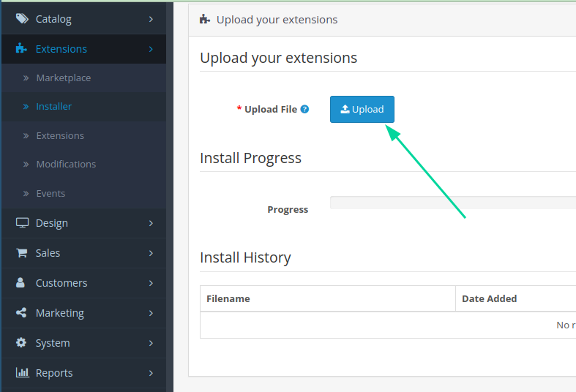Click the Sales shopping cart icon

pyautogui.click(x=22, y=253)
